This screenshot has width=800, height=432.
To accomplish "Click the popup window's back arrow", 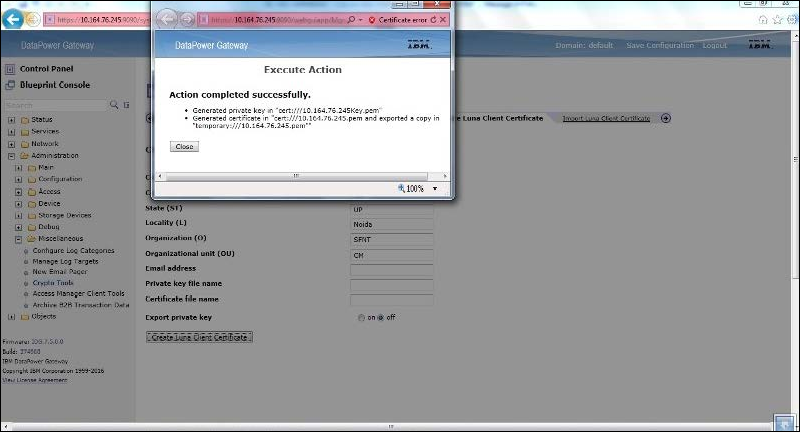I will 167,19.
